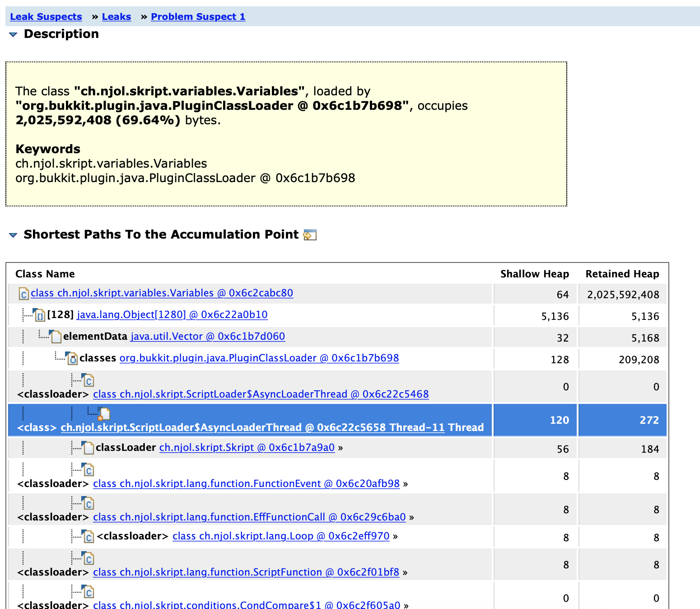Open the table view icon beside Shortest Paths heading
Screen dimensions: 700x609
tap(310, 234)
